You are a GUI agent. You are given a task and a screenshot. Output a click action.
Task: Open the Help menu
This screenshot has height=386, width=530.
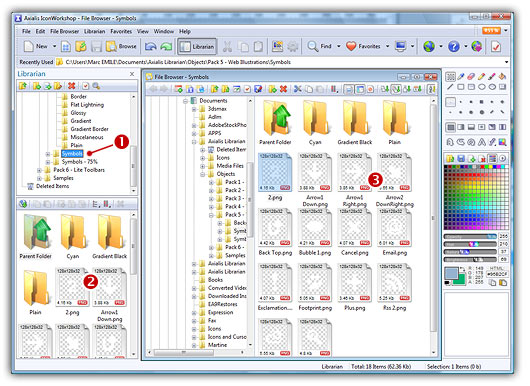185,31
